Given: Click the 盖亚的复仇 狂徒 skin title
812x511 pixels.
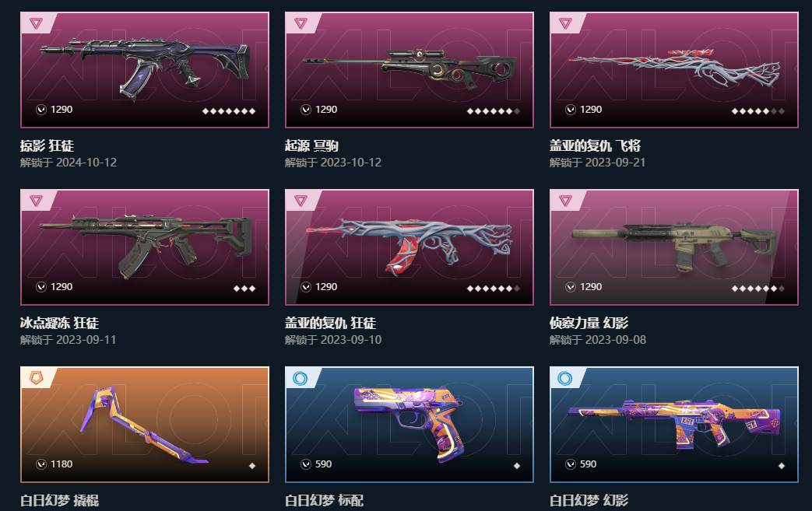Looking at the screenshot, I should point(330,324).
